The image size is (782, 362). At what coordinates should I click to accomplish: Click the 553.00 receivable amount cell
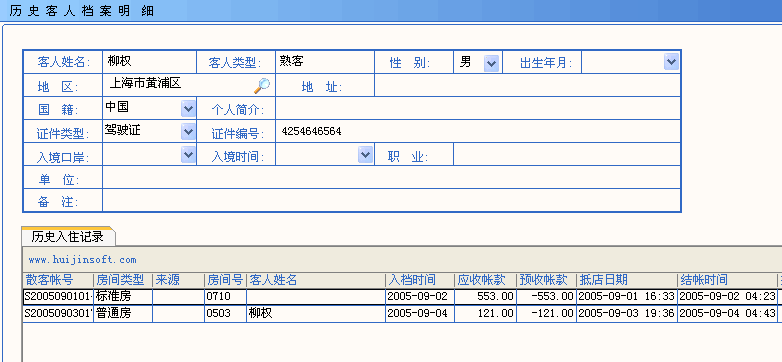485,297
